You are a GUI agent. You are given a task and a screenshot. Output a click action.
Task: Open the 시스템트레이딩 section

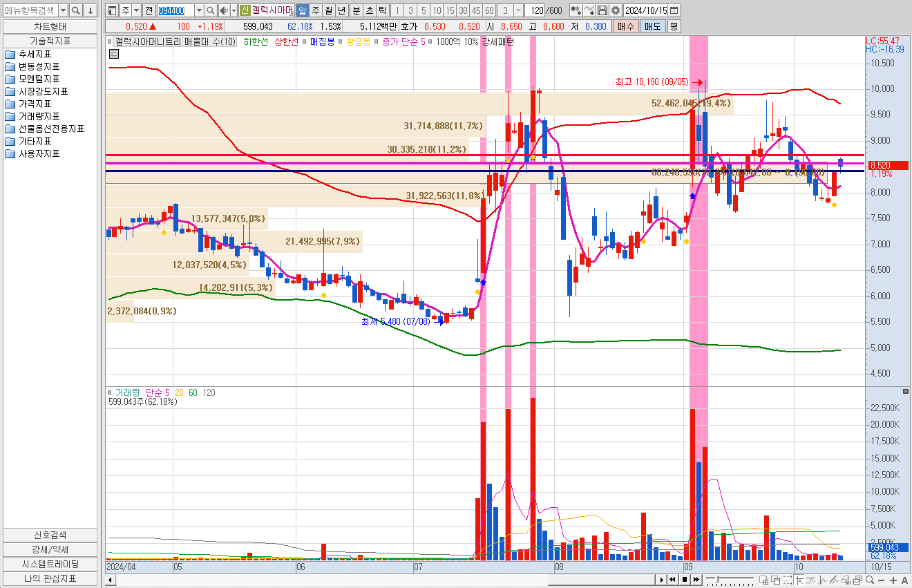coord(50,564)
